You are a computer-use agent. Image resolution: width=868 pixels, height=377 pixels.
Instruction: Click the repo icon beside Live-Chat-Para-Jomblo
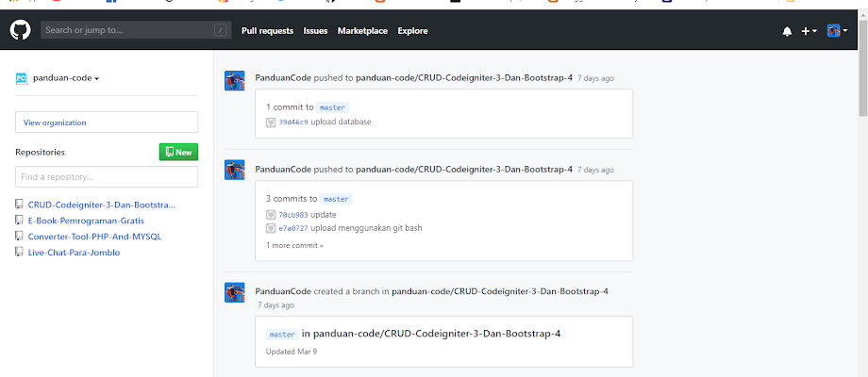pos(20,253)
